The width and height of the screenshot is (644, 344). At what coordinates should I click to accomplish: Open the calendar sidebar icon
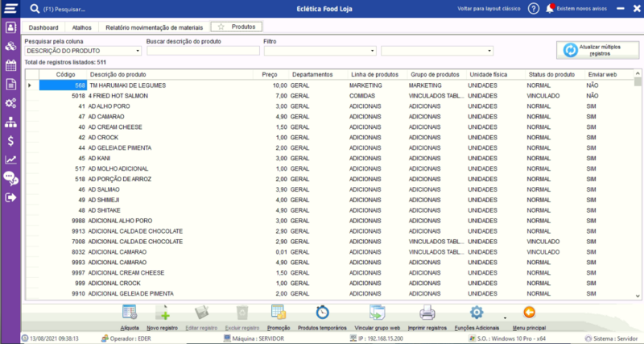[x=10, y=65]
